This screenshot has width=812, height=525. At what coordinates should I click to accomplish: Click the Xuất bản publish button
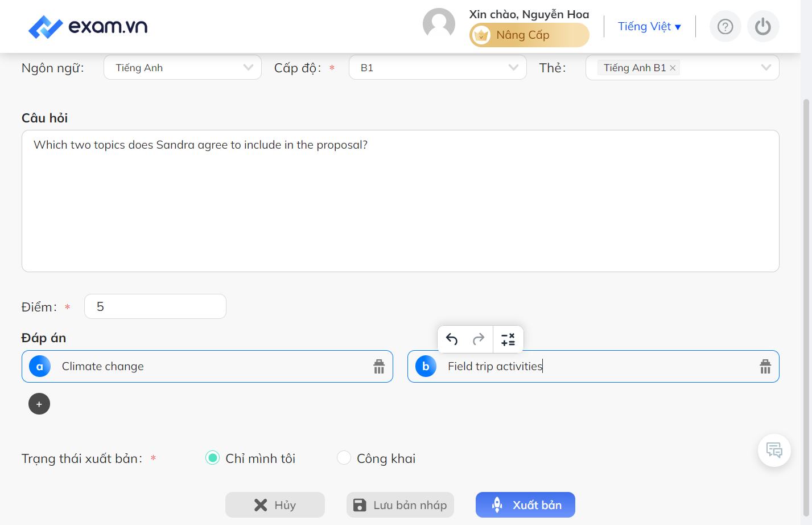[525, 505]
